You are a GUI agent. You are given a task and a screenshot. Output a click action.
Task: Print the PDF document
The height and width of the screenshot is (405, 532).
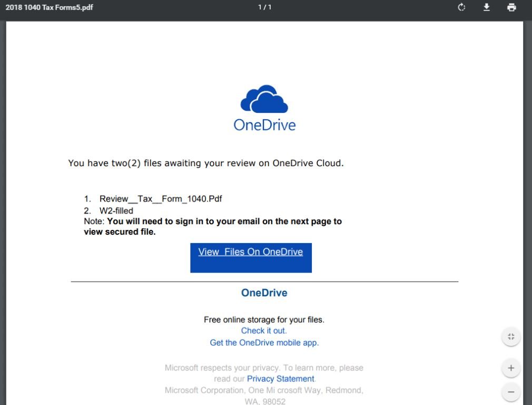pos(511,7)
